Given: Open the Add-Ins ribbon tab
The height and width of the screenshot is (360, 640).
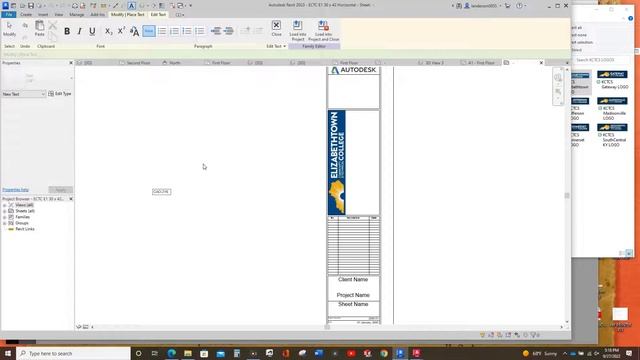Looking at the screenshot, I should point(98,14).
